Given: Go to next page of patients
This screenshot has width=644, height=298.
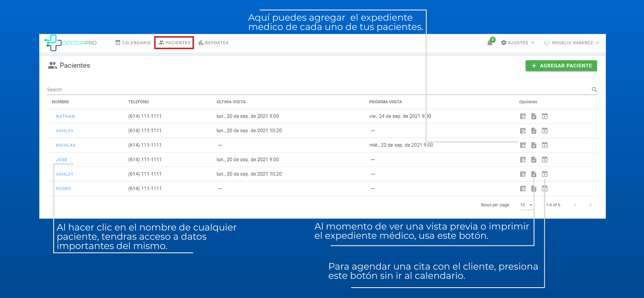Looking at the screenshot, I should point(590,205).
